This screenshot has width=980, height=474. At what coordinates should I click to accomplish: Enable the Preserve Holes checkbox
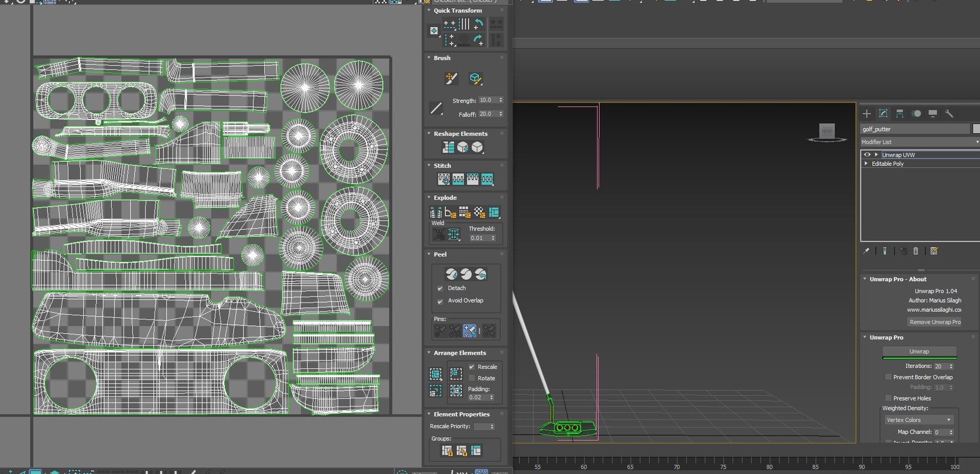(888, 398)
